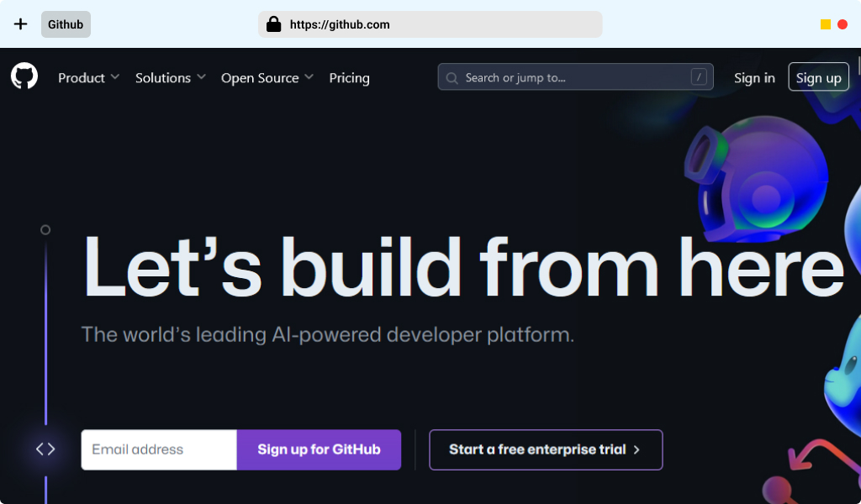The height and width of the screenshot is (504, 861).
Task: Click the github.com address bar
Action: point(430,24)
